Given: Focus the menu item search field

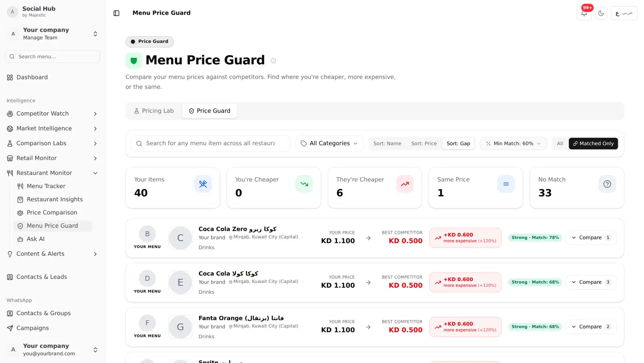Looking at the screenshot, I should tap(211, 143).
